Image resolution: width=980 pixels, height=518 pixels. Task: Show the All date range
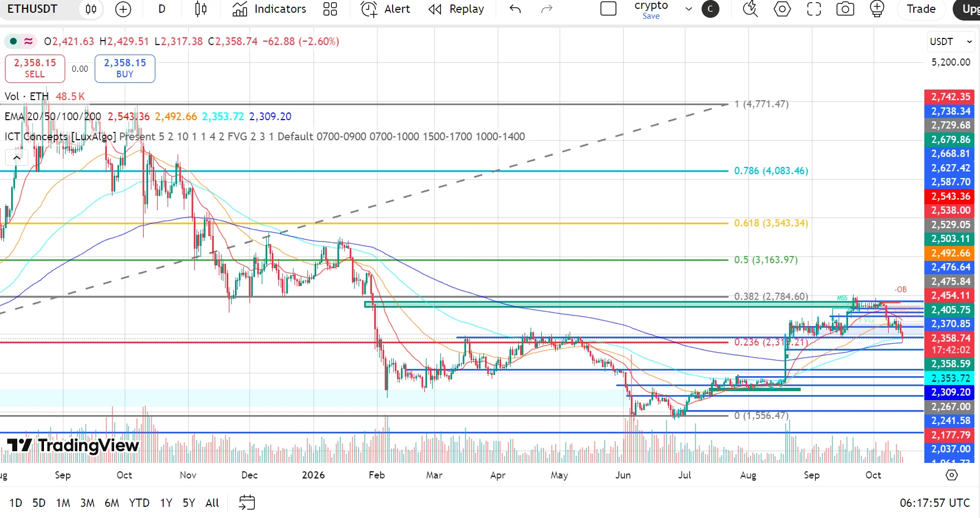(x=212, y=503)
